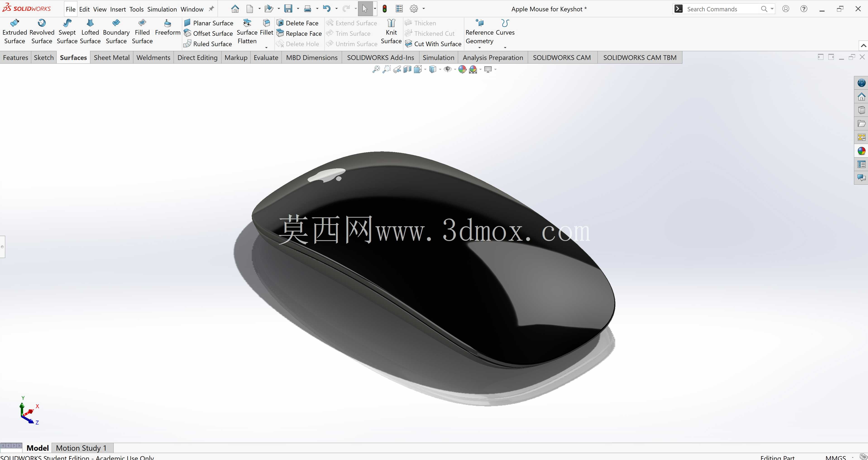Choose the Ruled Surface command
Screen dimensions: 868x460
[208, 44]
